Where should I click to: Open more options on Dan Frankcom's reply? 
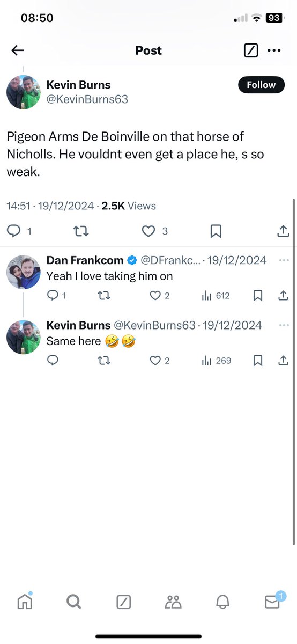tap(284, 260)
